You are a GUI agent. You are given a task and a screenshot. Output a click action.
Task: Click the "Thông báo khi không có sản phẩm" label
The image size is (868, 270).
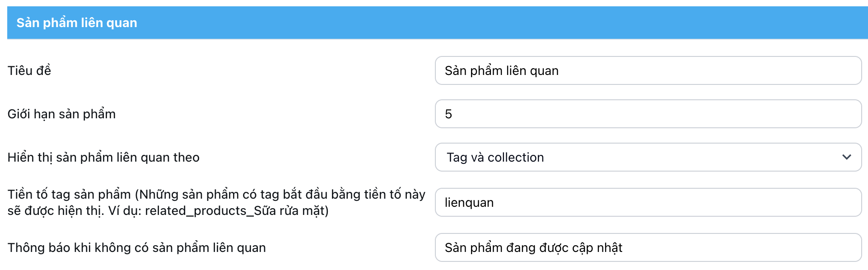136,247
